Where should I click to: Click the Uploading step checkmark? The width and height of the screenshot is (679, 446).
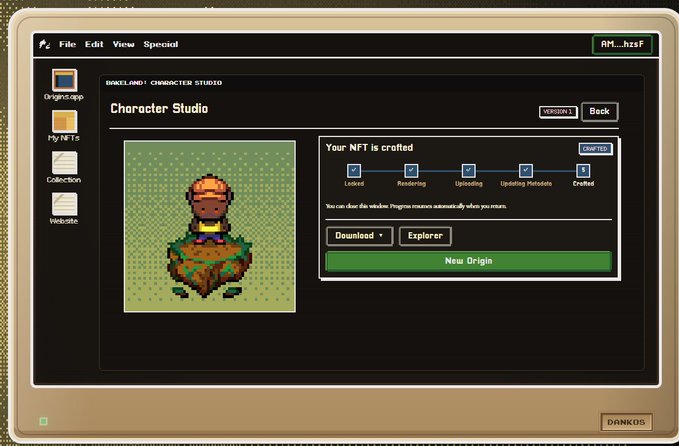(469, 170)
